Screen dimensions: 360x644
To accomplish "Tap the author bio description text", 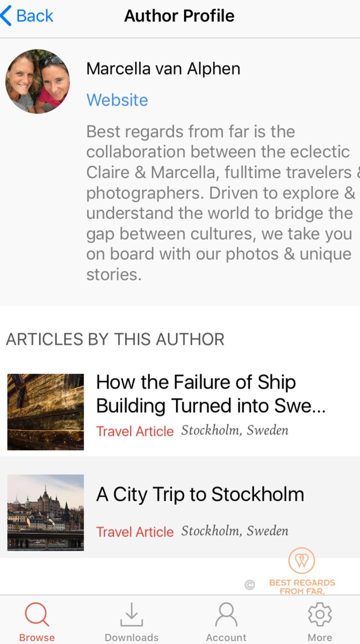I will click(219, 203).
